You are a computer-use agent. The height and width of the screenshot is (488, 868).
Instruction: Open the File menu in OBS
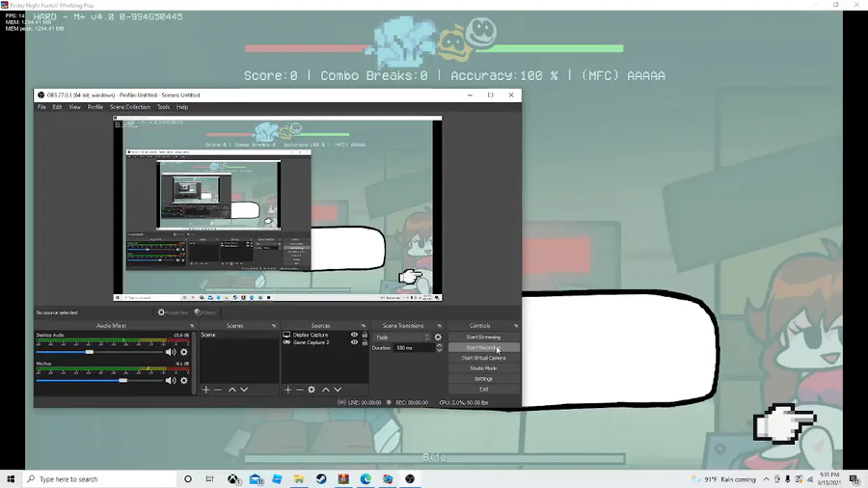pyautogui.click(x=41, y=107)
